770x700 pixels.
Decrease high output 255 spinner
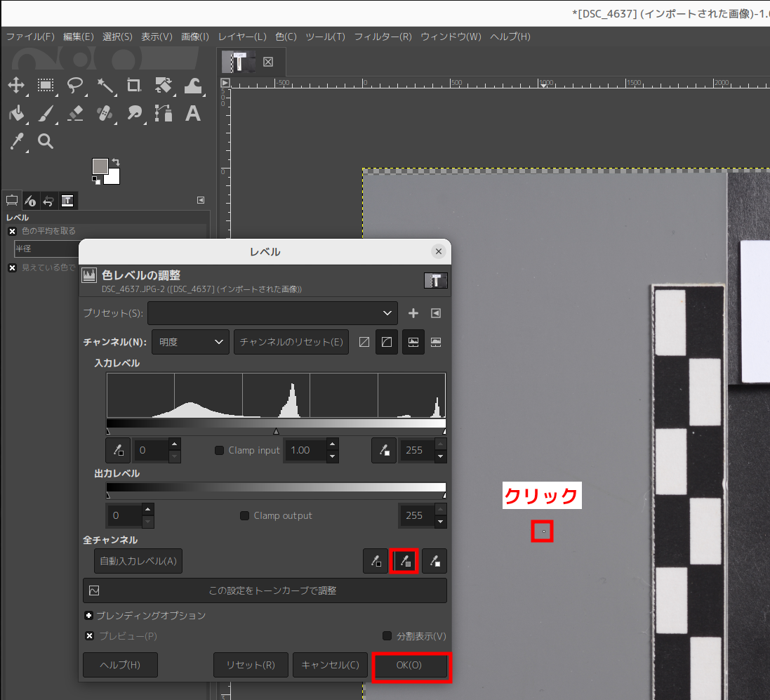coord(441,522)
